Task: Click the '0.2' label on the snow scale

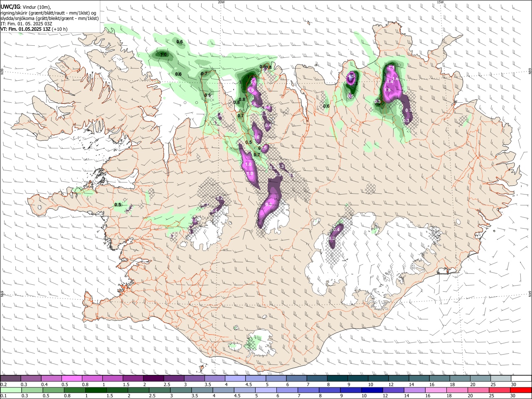Action: click(x=2, y=384)
